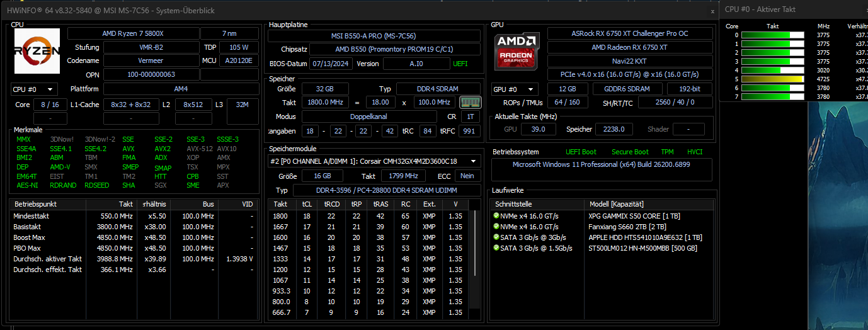Click Core 0 clock bar in Aktiver Takt
868x330 pixels.
773,35
